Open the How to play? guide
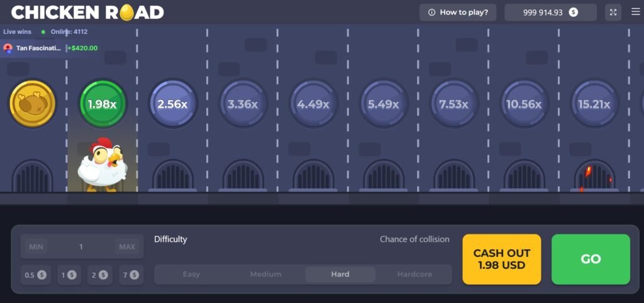The height and width of the screenshot is (303, 644). pyautogui.click(x=458, y=12)
